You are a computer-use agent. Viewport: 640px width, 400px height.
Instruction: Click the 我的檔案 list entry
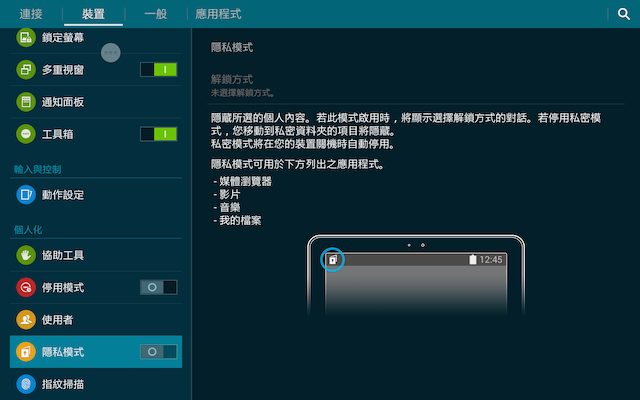pos(237,221)
